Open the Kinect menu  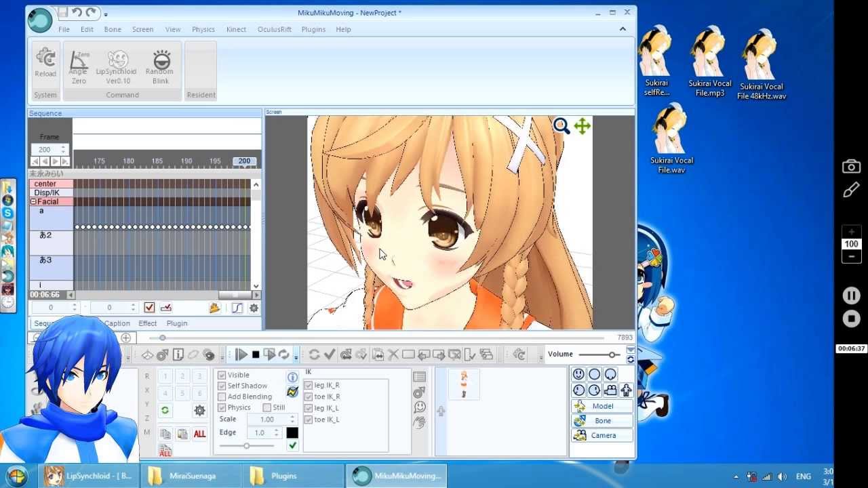point(236,29)
